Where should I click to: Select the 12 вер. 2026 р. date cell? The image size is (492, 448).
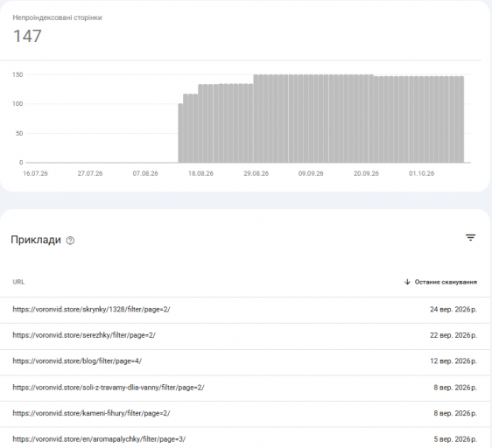[453, 361]
